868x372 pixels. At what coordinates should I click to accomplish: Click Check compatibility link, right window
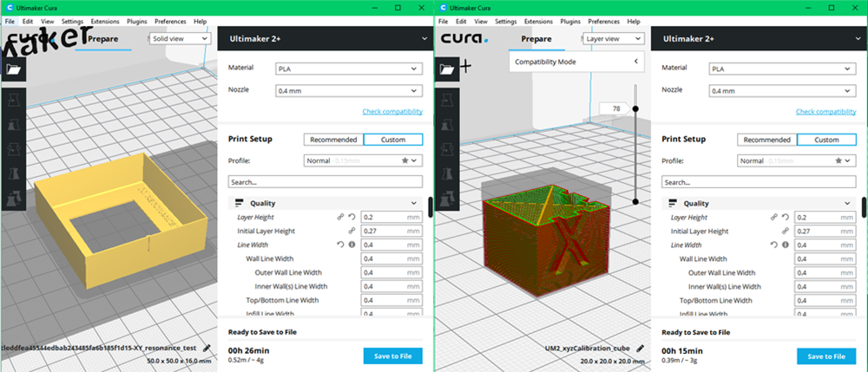click(826, 112)
